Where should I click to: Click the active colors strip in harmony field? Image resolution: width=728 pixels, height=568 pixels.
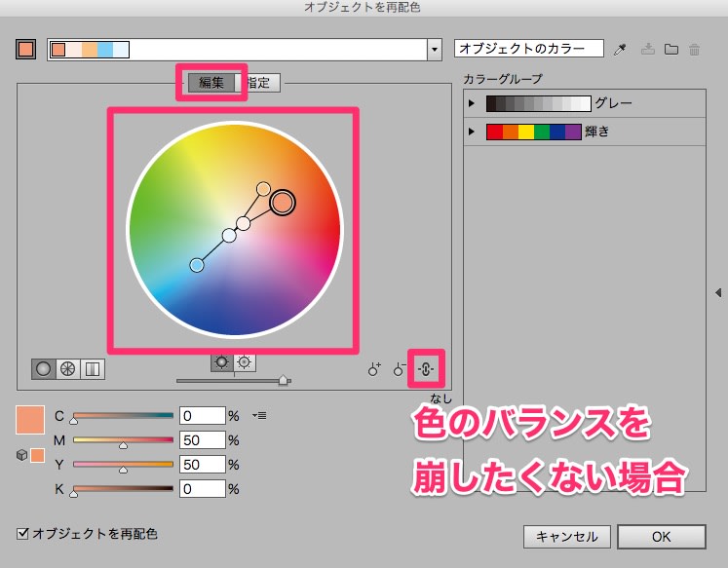pyautogui.click(x=90, y=50)
